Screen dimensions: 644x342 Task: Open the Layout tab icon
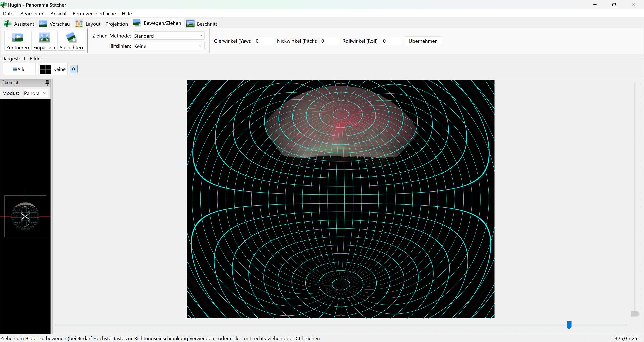[79, 24]
